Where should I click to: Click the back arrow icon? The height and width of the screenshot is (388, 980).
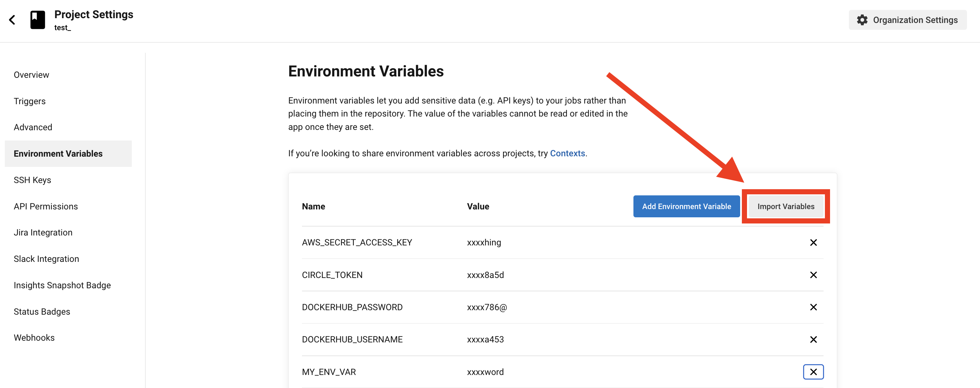click(12, 20)
